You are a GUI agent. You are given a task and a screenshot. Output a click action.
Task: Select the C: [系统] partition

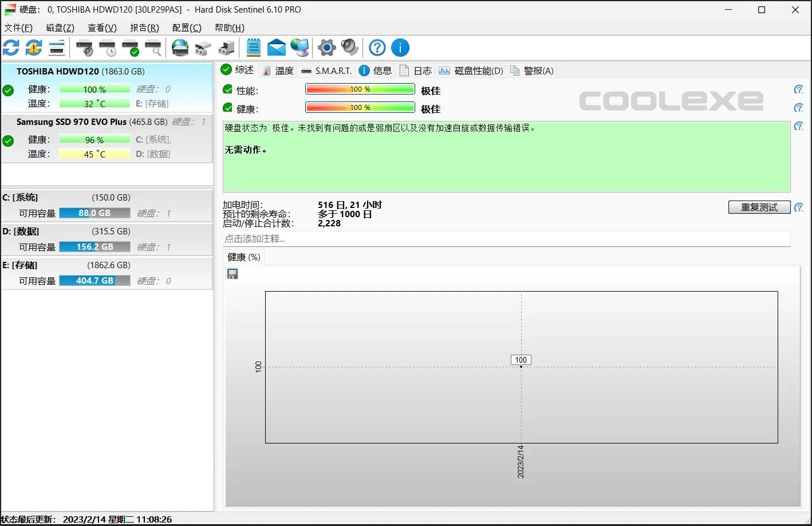click(x=107, y=205)
